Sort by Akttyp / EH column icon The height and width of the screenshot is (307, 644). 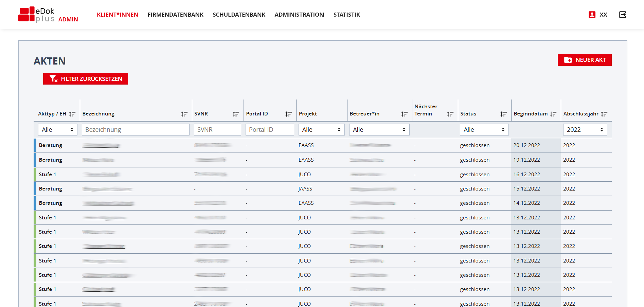pos(72,114)
